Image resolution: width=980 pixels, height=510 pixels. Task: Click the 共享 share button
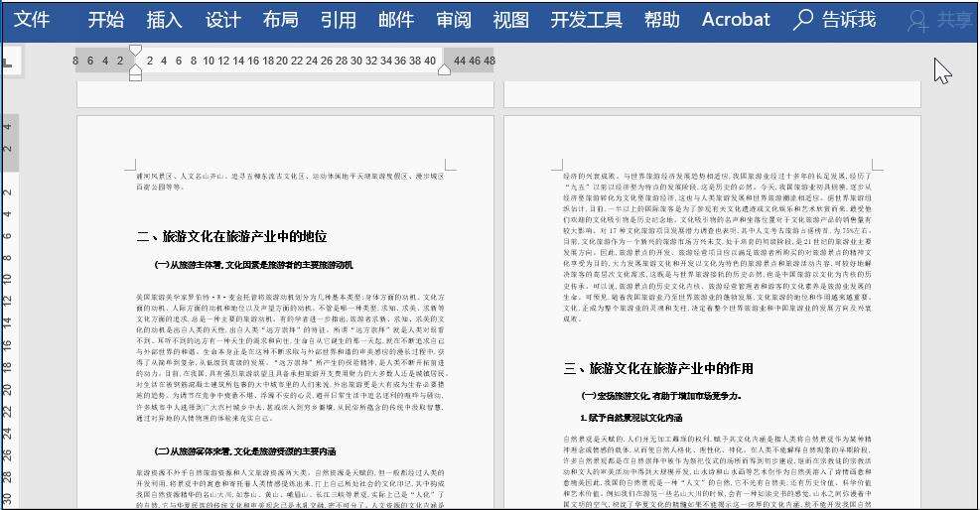pos(940,21)
